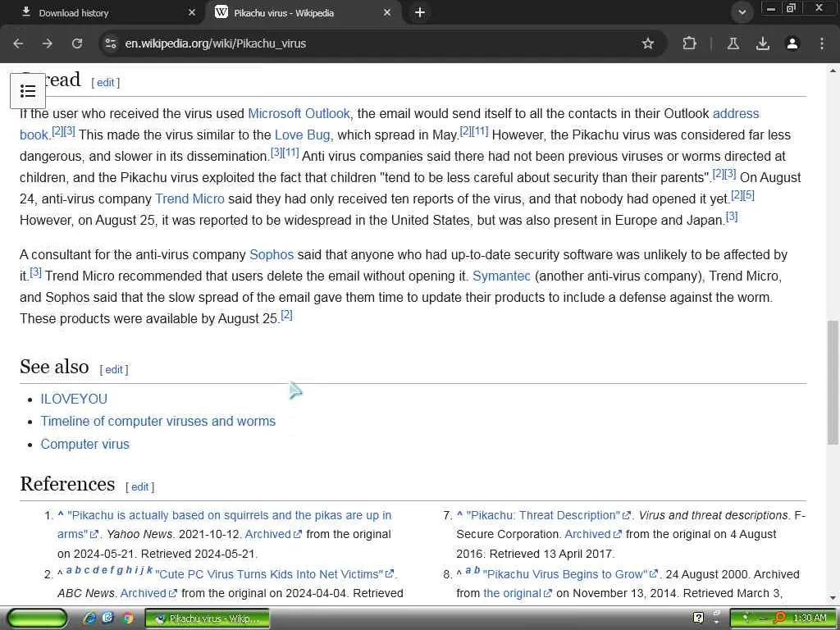Screen dimensions: 840x630
Task: Open the tab search dropdown arrow
Action: (x=742, y=12)
